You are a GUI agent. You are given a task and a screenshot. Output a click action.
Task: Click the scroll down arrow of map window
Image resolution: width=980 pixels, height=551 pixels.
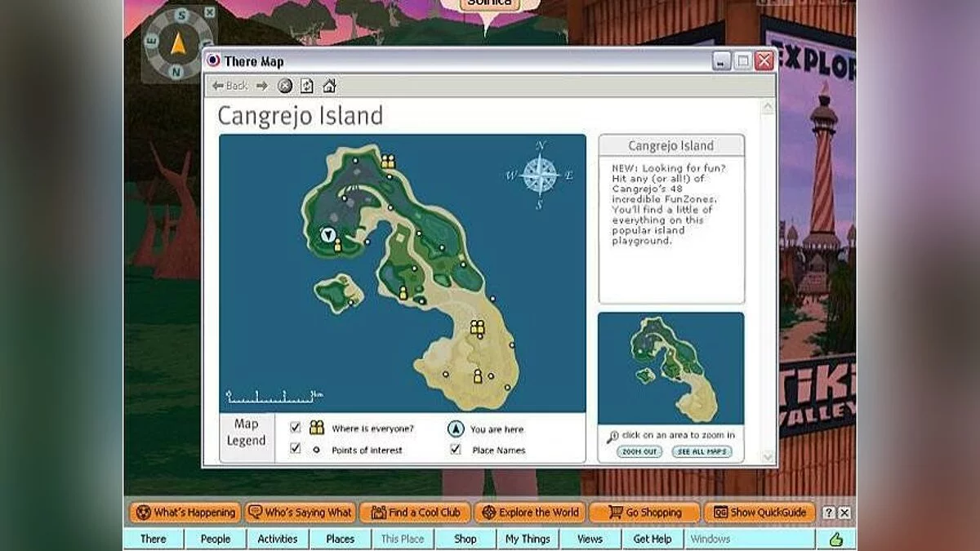click(768, 456)
